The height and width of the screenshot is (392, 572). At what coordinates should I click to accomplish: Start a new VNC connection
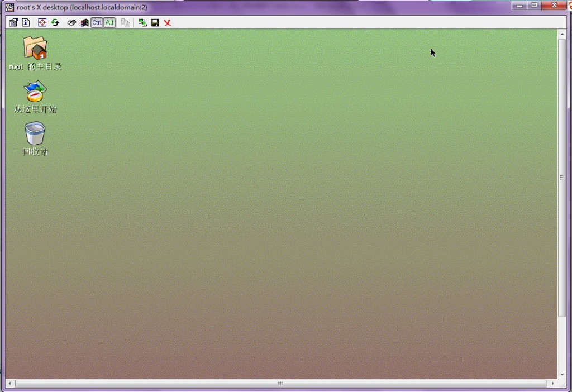coord(142,22)
